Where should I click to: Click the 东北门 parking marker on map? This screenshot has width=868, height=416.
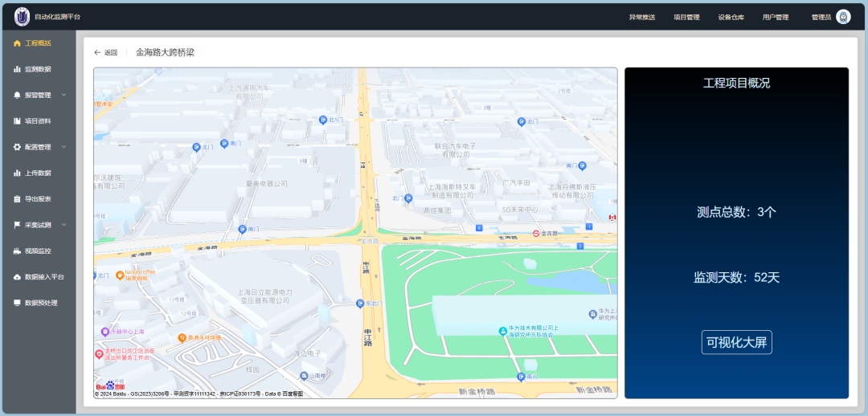click(360, 304)
